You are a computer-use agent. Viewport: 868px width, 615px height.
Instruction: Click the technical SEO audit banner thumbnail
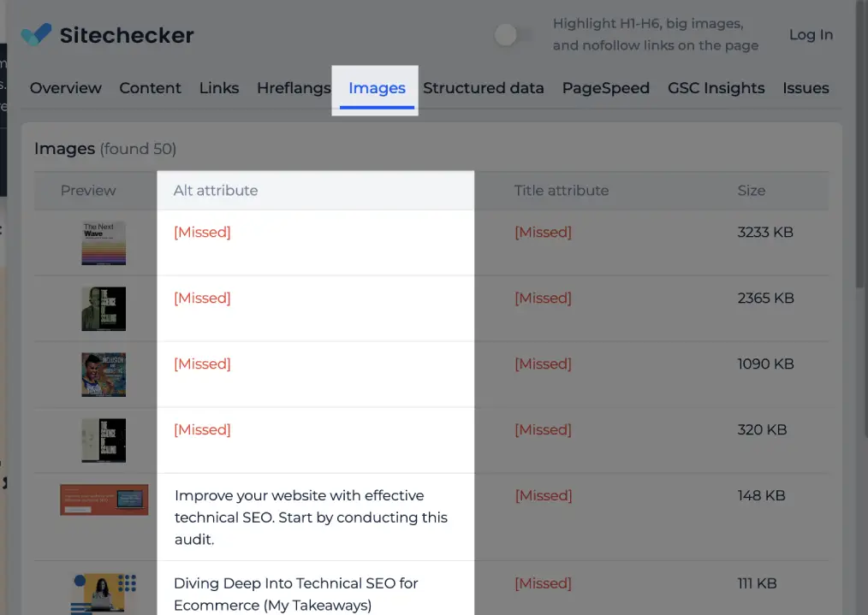(x=104, y=499)
